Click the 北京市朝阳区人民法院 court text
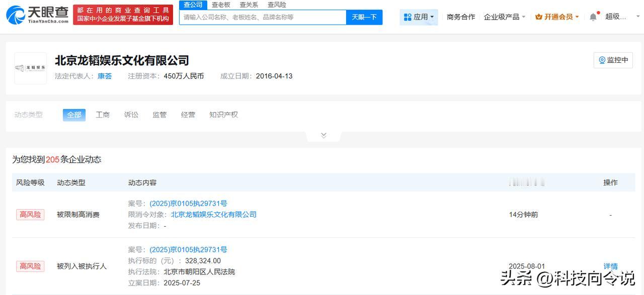This screenshot has width=644, height=295. 199,272
